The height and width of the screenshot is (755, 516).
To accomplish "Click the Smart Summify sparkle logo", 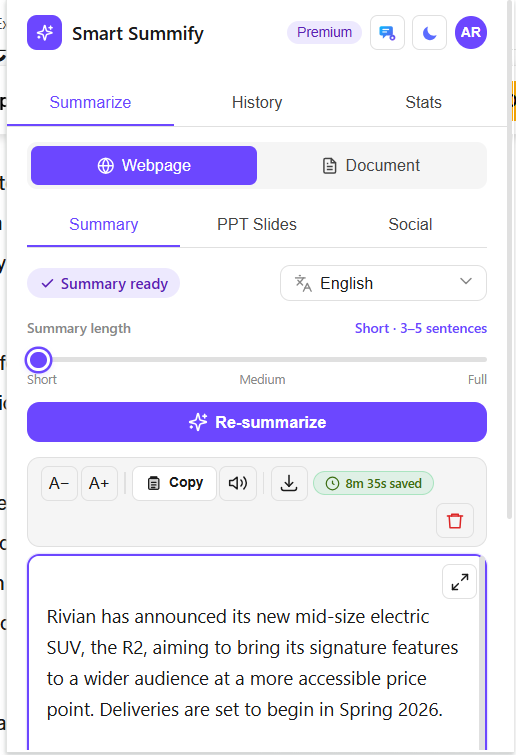I will point(44,33).
